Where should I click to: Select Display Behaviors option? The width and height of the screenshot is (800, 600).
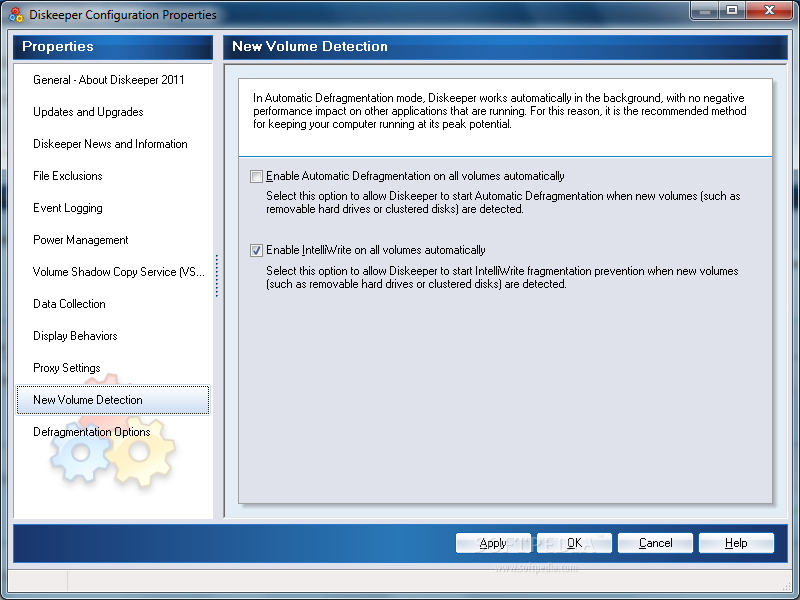(76, 336)
